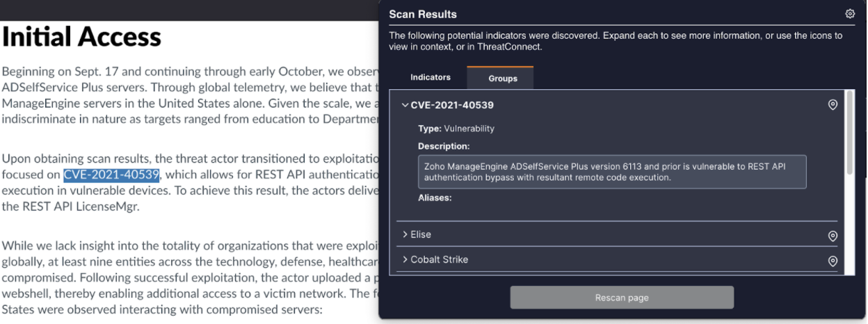Collapse the CVE-2021-40539 chevron
The height and width of the screenshot is (324, 868).
[405, 105]
